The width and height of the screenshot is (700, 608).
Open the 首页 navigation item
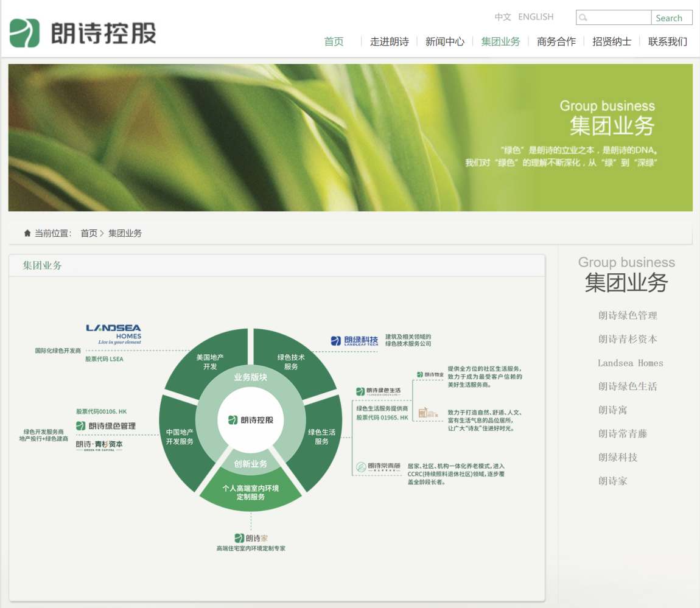tap(334, 41)
